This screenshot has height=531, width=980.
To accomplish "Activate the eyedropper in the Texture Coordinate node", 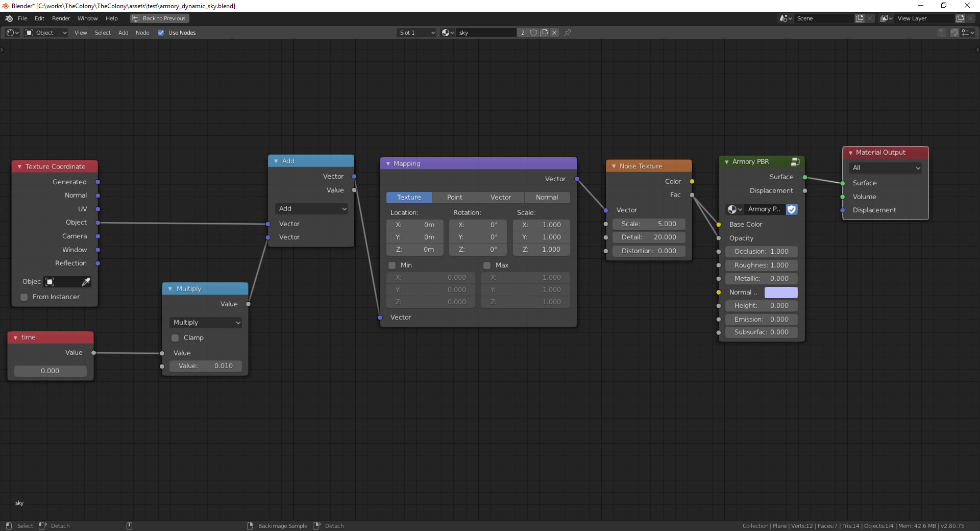I will coord(86,282).
